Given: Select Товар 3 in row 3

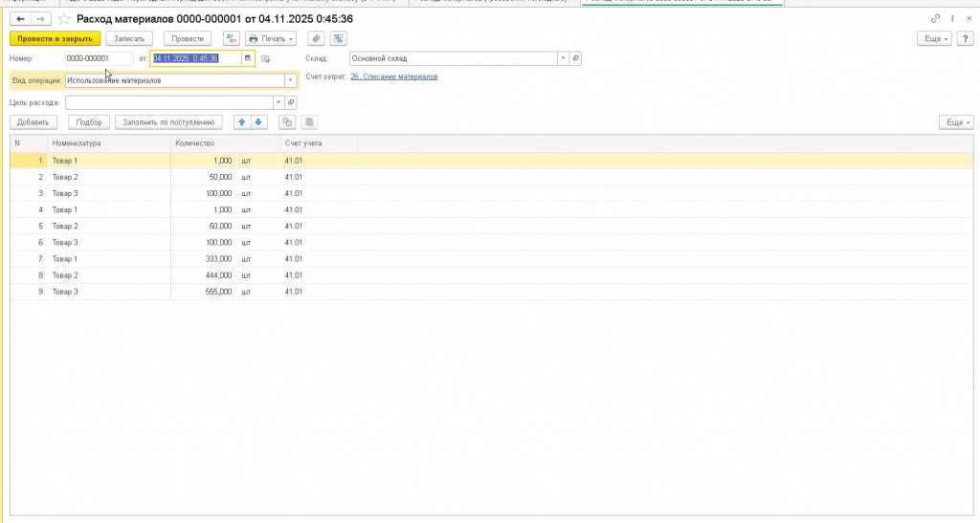Looking at the screenshot, I should [x=65, y=193].
